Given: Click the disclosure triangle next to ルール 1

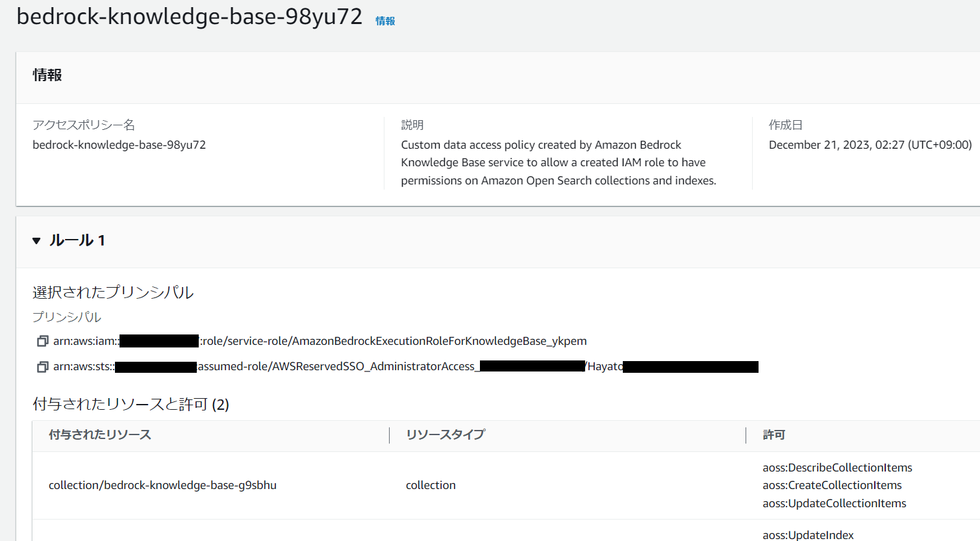Looking at the screenshot, I should point(36,240).
